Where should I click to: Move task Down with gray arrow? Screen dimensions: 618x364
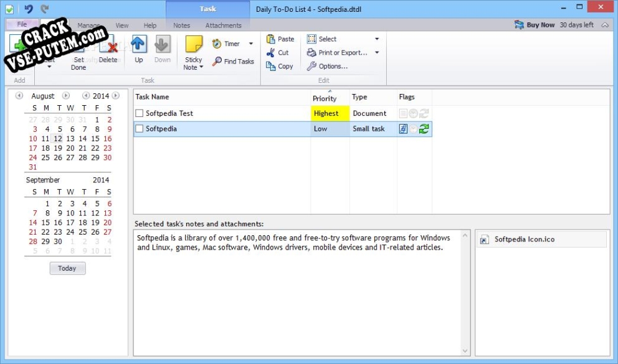point(162,44)
